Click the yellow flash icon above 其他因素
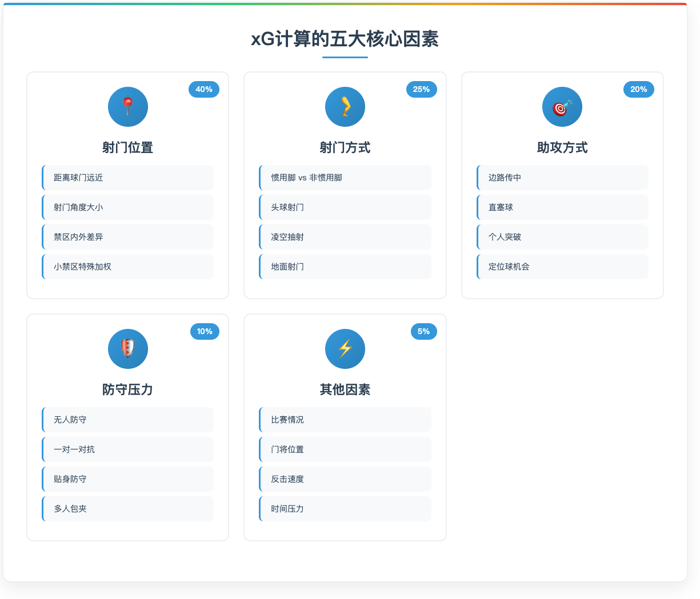 click(345, 348)
